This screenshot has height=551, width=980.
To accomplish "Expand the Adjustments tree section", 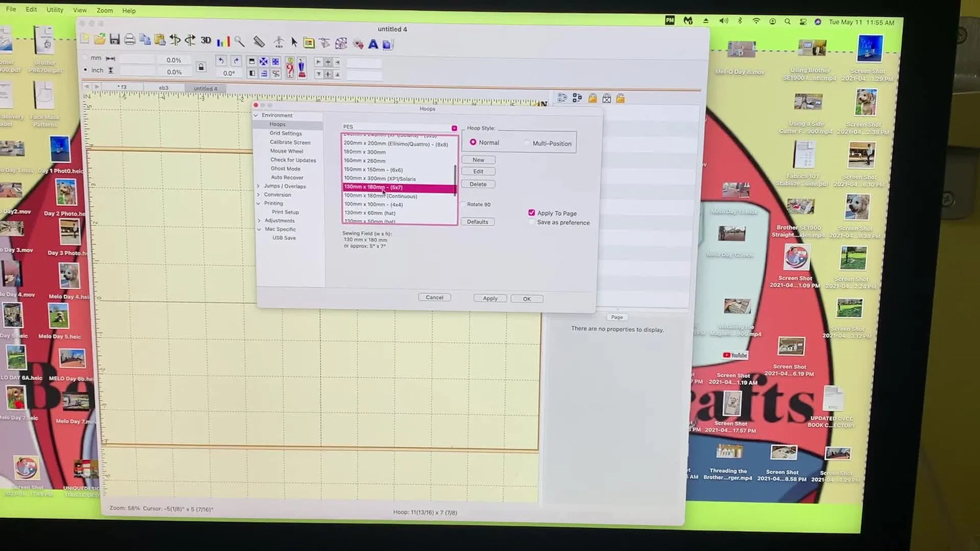I will click(259, 220).
